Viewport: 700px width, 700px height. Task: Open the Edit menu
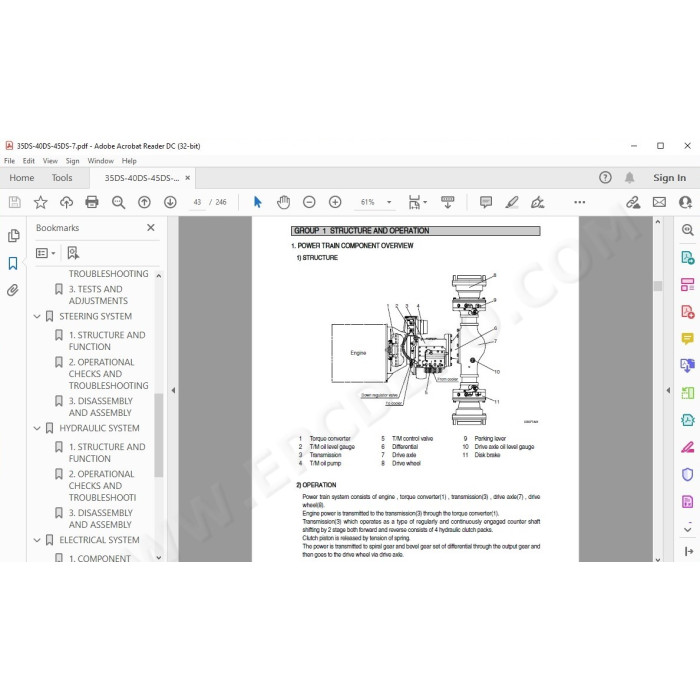click(x=29, y=161)
